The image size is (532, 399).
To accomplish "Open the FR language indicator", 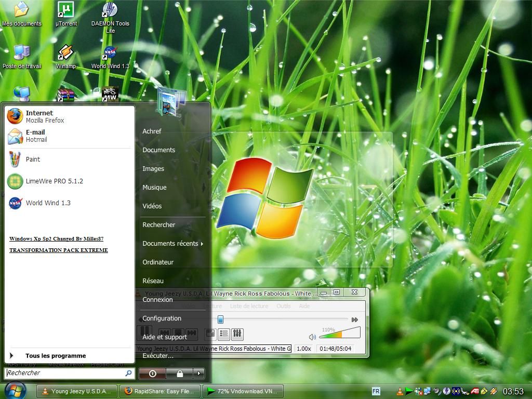I will pyautogui.click(x=376, y=391).
